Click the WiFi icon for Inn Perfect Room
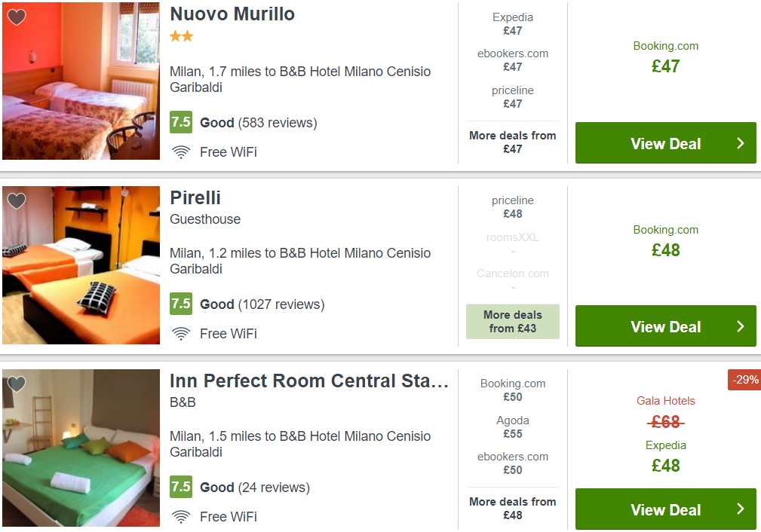Viewport: 761px width, 532px height. click(181, 517)
